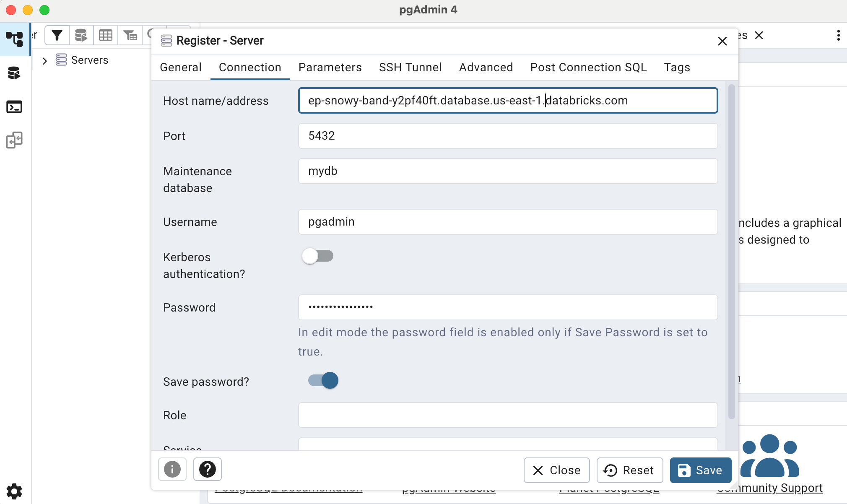Open dialog help via the question mark icon
847x504 pixels.
207,469
